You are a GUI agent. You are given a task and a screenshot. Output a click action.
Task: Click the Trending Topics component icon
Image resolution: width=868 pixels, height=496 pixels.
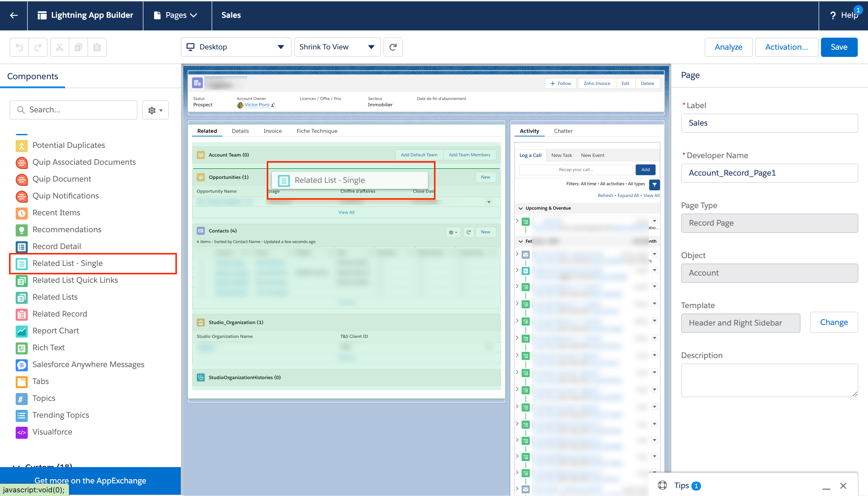21,415
